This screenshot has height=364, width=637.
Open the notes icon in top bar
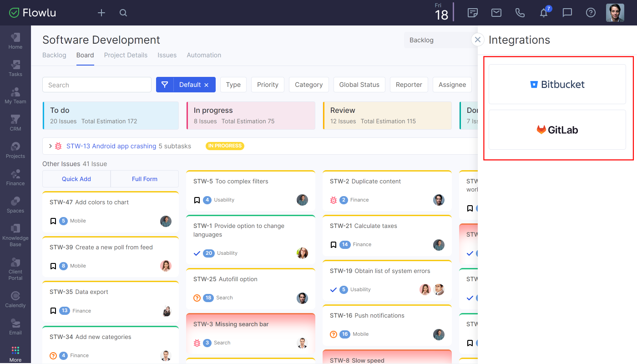[x=473, y=13]
